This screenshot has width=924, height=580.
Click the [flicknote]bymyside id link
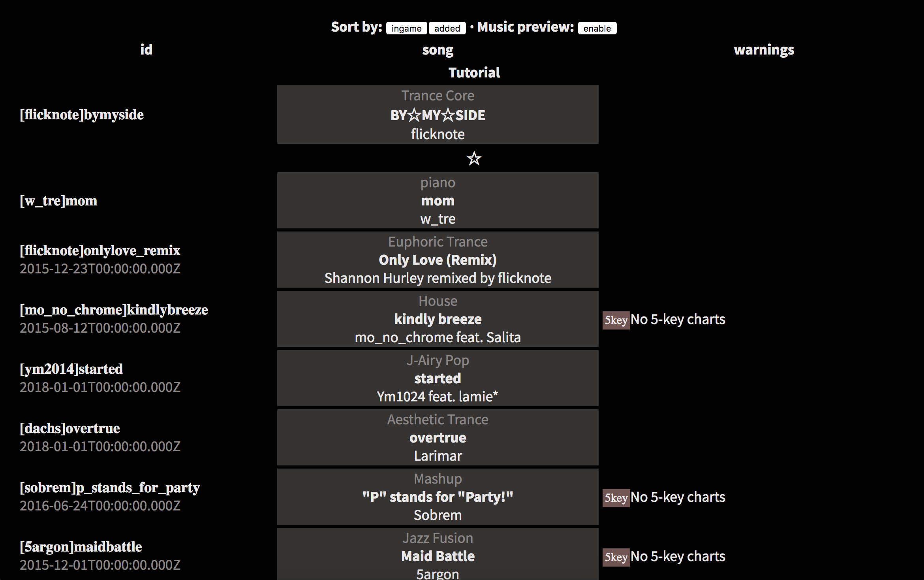pyautogui.click(x=81, y=115)
